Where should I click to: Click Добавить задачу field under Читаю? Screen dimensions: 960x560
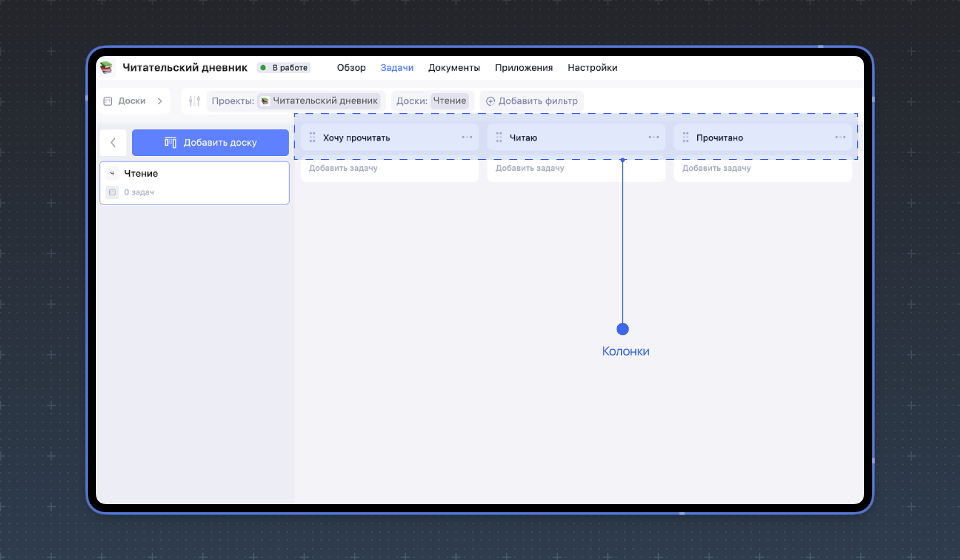530,168
